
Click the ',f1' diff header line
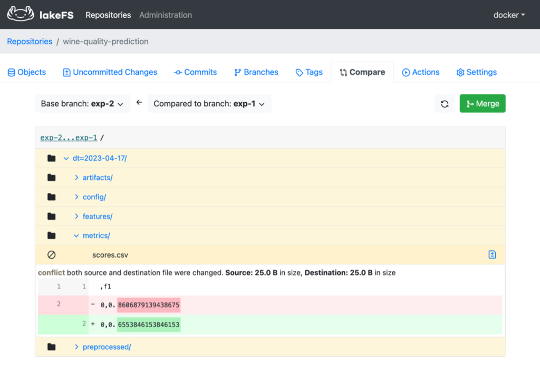click(x=105, y=286)
